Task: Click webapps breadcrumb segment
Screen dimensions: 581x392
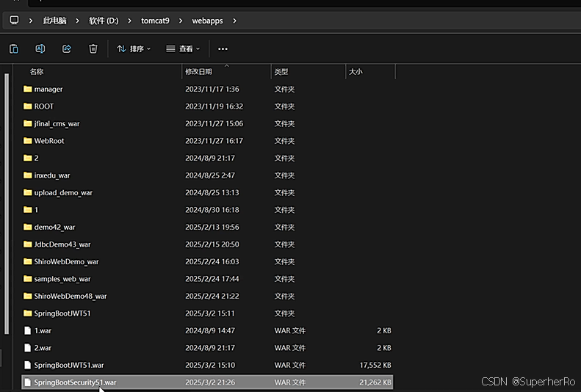Action: coord(207,21)
